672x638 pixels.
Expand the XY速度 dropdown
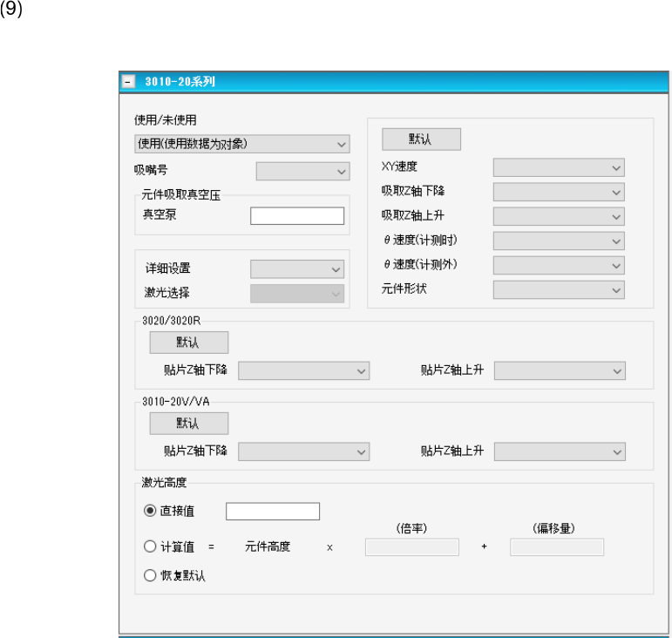(559, 167)
